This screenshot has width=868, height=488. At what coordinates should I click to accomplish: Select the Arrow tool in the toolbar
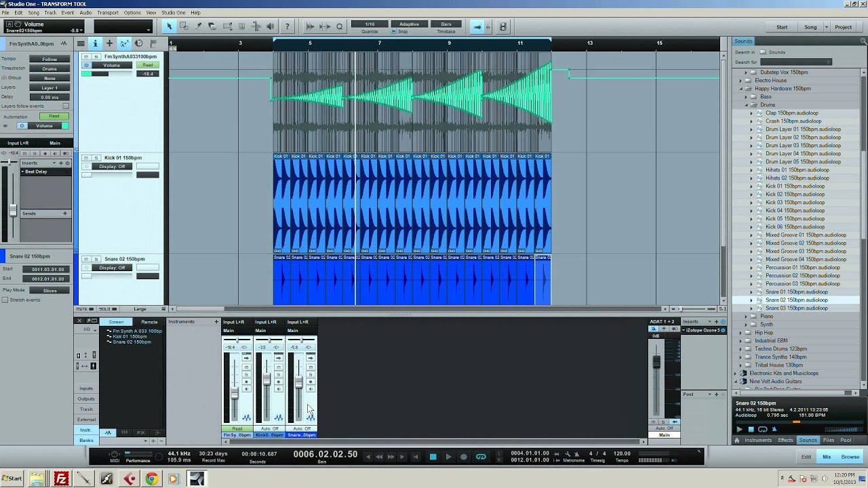coord(170,26)
